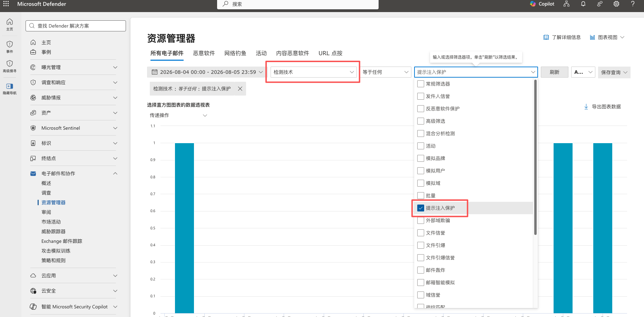Screen dimensions: 644x317
Task: Click the 威胁情报 icon
Action: point(33,98)
